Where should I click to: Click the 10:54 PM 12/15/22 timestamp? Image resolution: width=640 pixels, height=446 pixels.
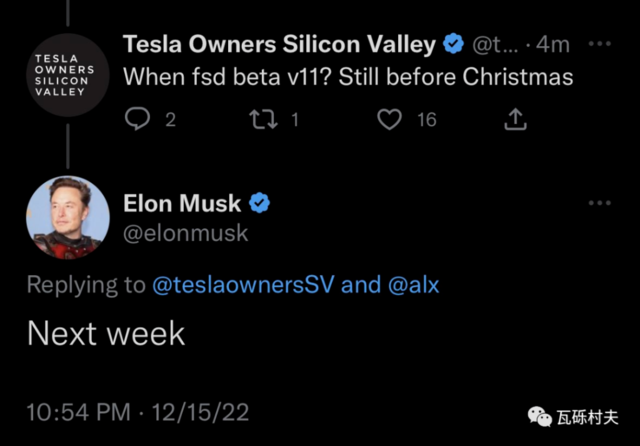pyautogui.click(x=139, y=413)
